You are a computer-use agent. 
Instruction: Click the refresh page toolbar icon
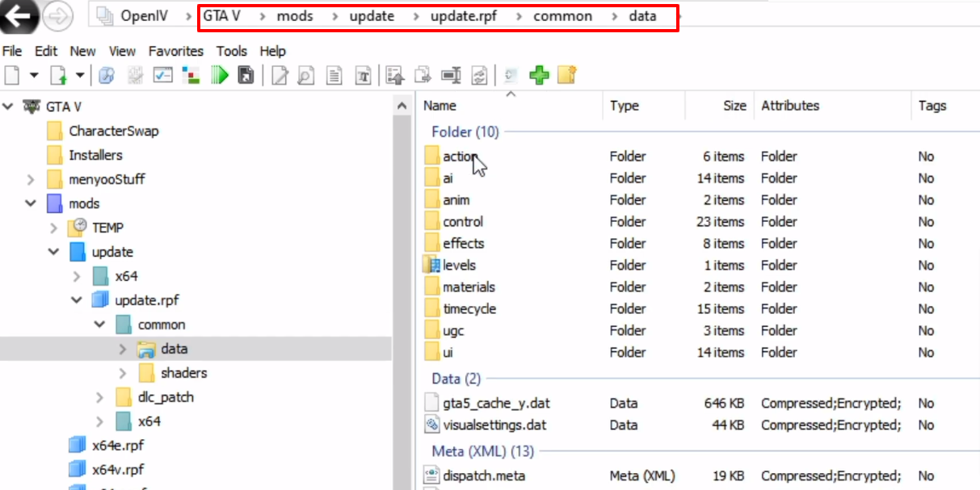click(x=480, y=75)
